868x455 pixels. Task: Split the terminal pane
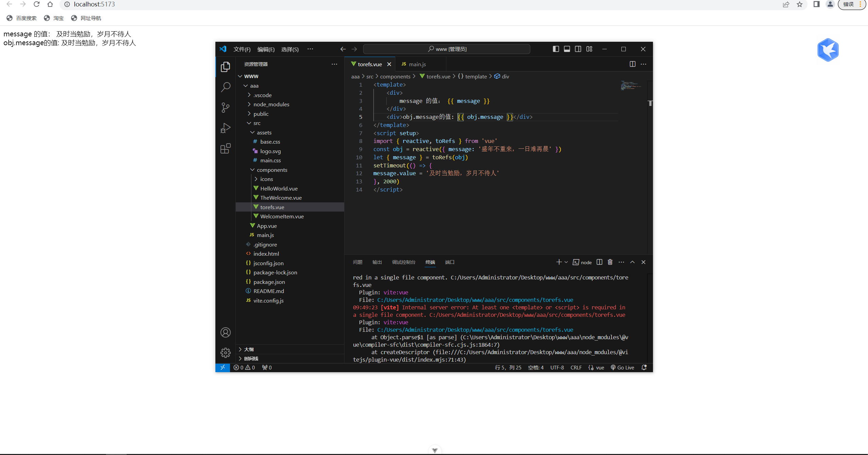click(x=599, y=262)
